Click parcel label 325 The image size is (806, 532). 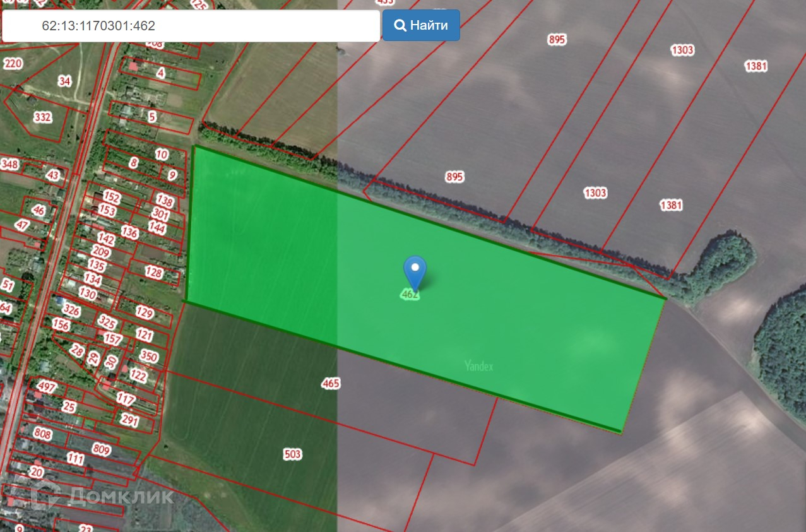[x=107, y=323]
